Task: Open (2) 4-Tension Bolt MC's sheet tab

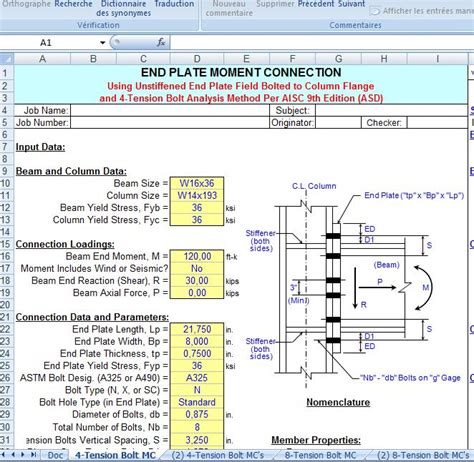Action: [218, 455]
